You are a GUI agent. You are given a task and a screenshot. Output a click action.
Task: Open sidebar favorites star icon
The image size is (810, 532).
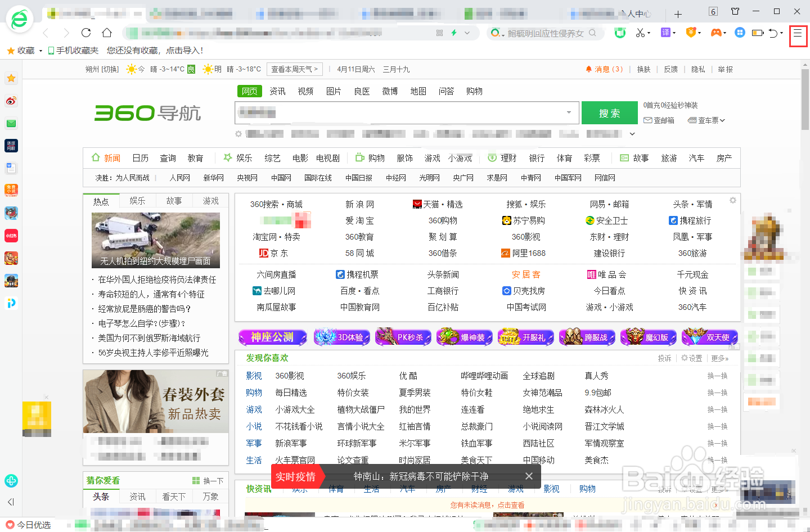pos(11,78)
